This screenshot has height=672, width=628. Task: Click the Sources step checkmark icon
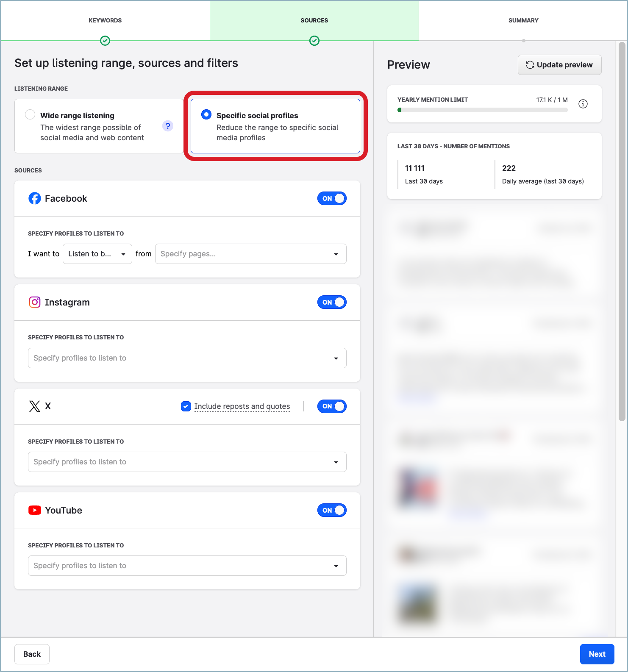pos(314,41)
